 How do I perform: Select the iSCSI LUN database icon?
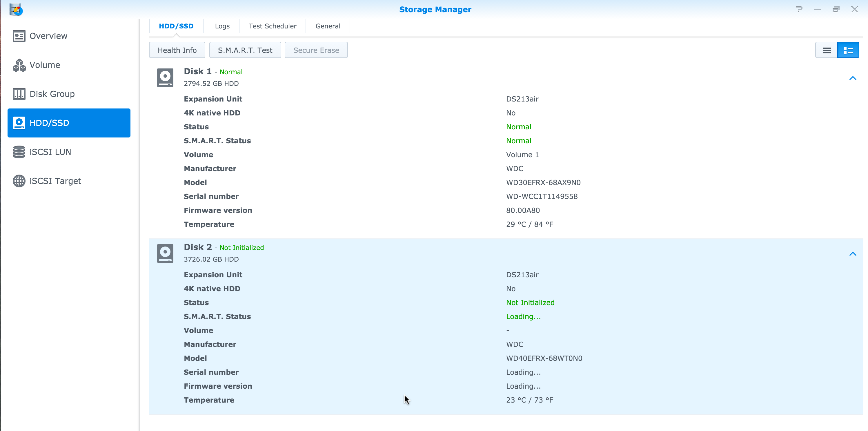[19, 152]
